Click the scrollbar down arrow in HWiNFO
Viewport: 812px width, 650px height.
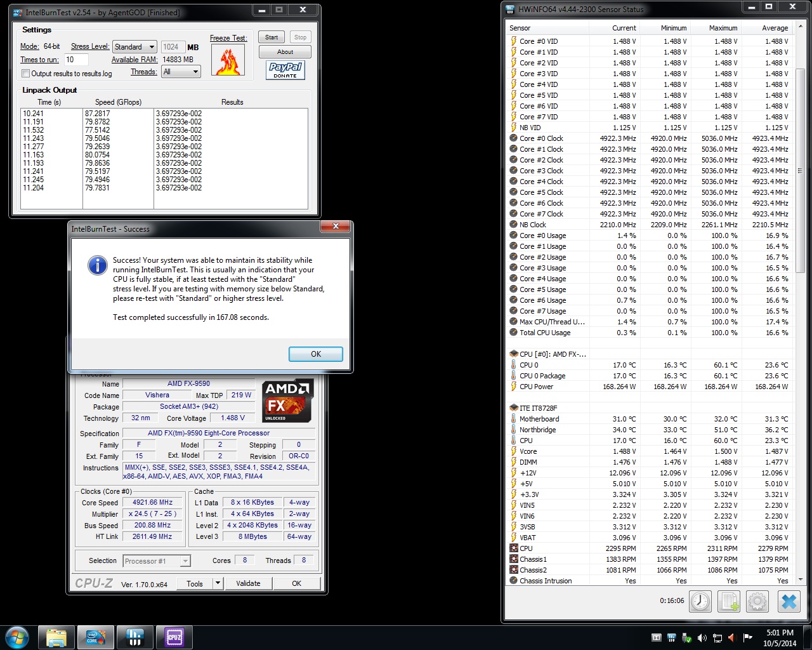[x=800, y=580]
